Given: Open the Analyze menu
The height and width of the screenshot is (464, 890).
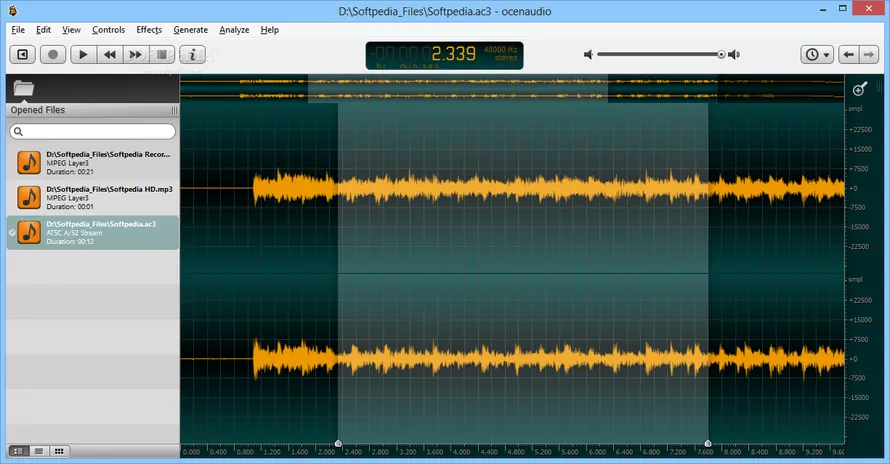Looking at the screenshot, I should click(234, 30).
